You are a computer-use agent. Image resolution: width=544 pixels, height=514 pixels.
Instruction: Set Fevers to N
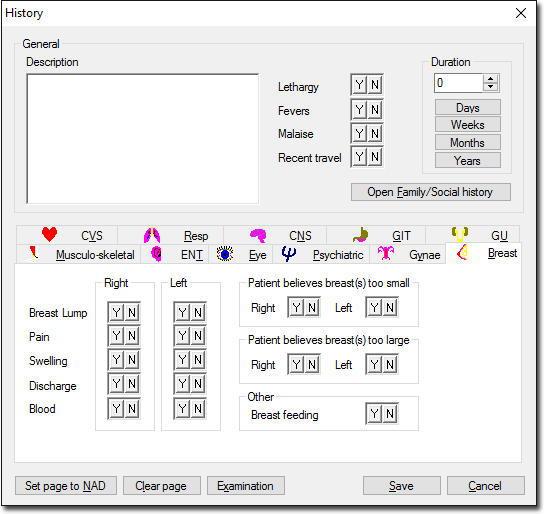point(375,110)
